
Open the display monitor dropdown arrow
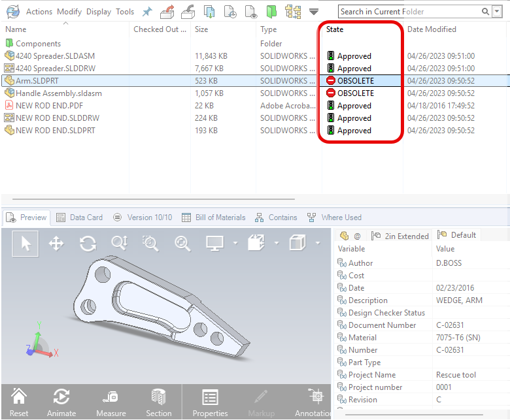coord(235,243)
